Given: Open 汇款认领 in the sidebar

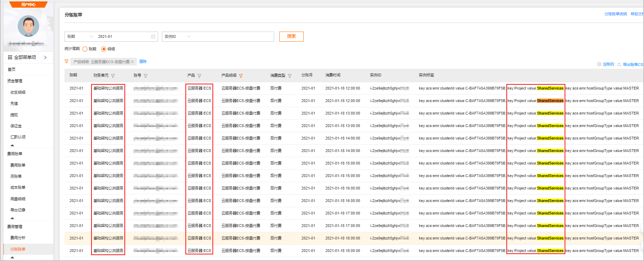Looking at the screenshot, I should 18,137.
